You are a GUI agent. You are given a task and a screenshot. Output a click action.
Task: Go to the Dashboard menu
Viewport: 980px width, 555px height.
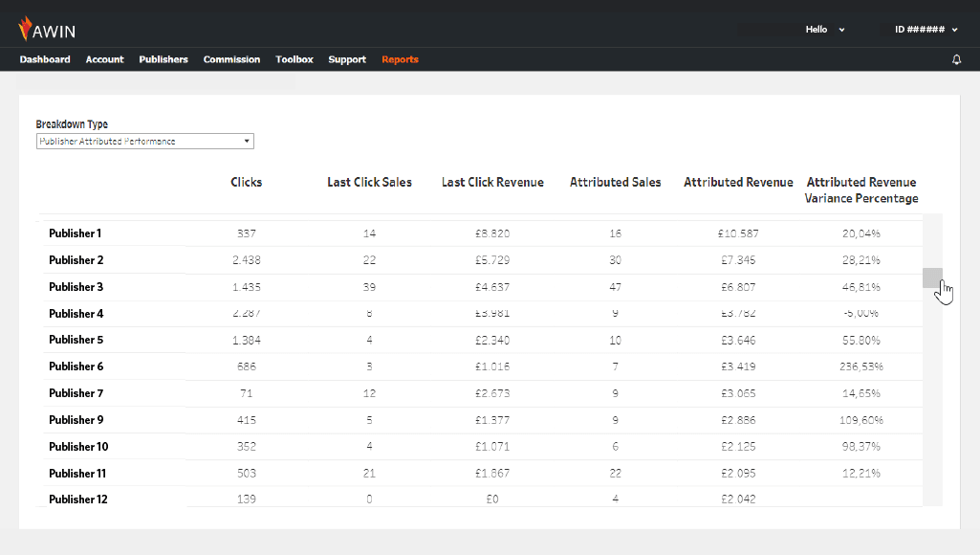[x=45, y=59]
